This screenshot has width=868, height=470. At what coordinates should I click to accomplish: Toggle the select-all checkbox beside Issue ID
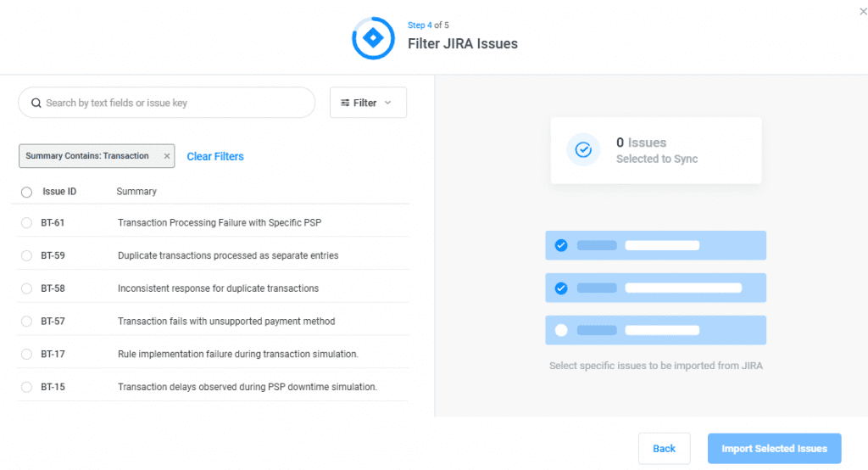pos(26,193)
